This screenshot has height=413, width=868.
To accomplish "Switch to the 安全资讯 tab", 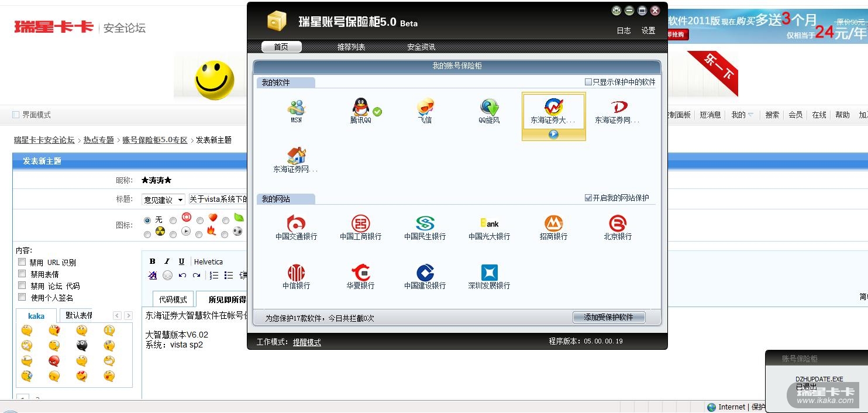I will point(421,47).
